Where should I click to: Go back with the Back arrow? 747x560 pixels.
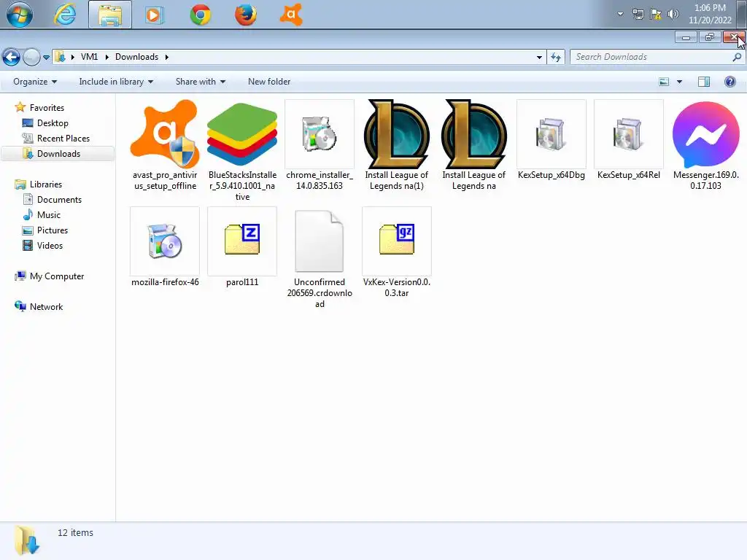click(x=12, y=57)
